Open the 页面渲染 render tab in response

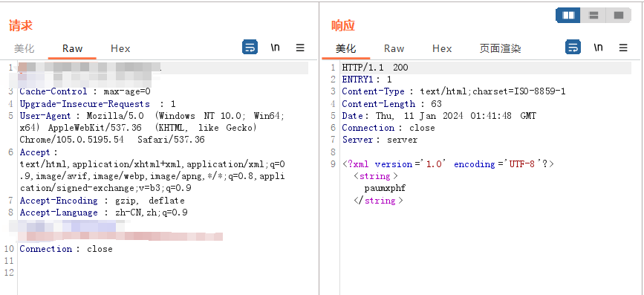(500, 48)
